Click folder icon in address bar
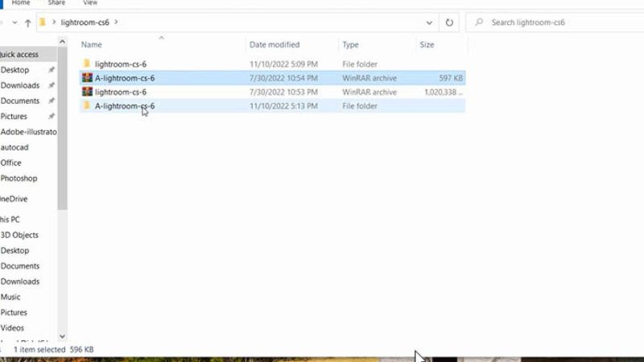This screenshot has height=362, width=644. coord(43,23)
